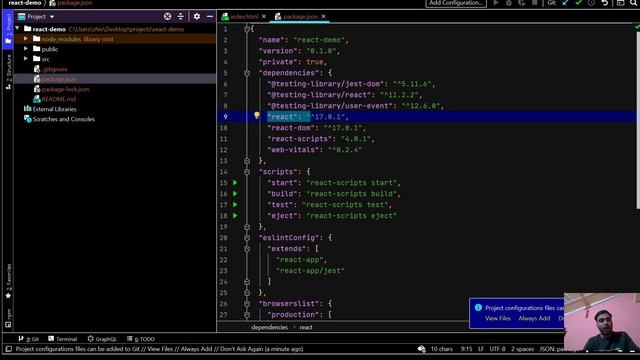Click the green inspection checkmark in editor
The height and width of the screenshot is (360, 640).
637,27
